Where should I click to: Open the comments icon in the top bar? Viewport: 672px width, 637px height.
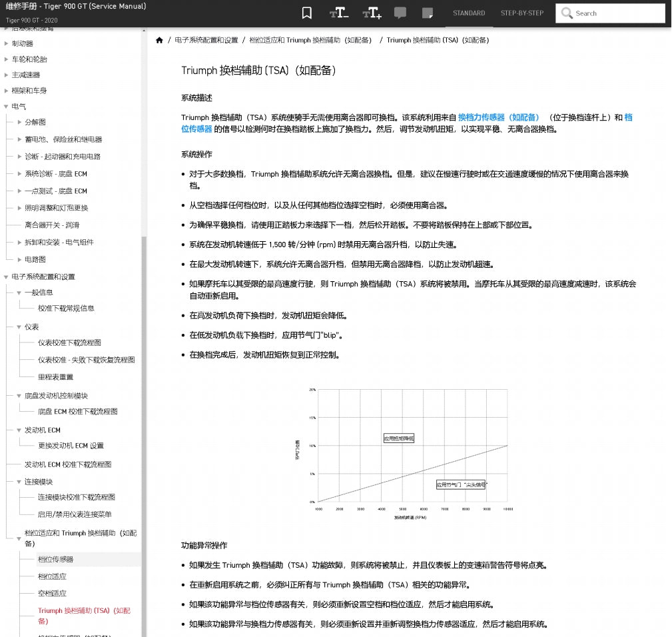click(x=400, y=13)
